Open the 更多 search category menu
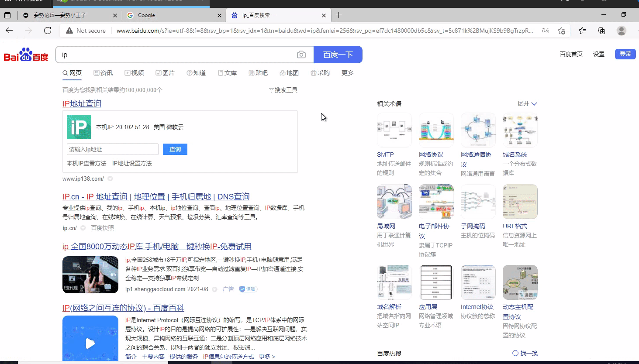 (x=348, y=73)
